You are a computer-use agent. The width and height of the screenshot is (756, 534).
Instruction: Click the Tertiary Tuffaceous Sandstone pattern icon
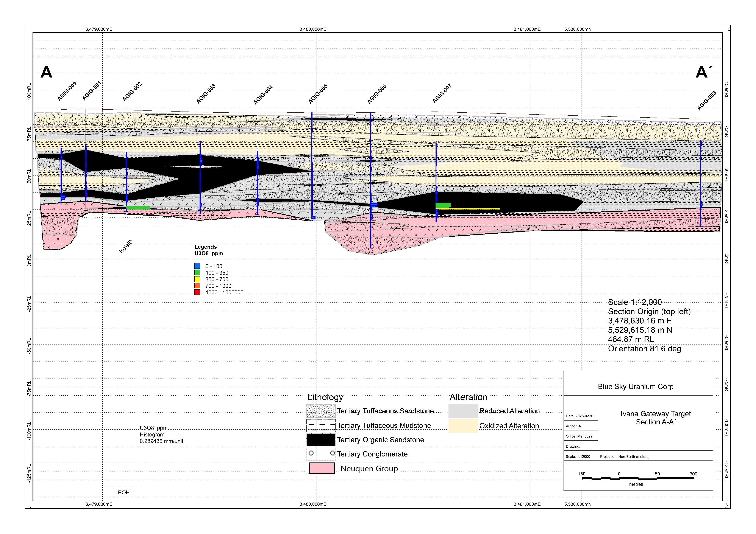(x=321, y=411)
